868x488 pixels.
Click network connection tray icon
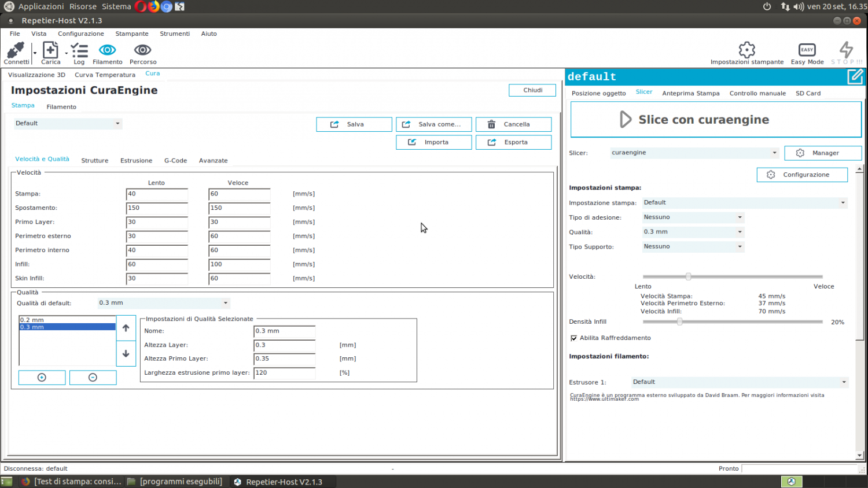(785, 6)
